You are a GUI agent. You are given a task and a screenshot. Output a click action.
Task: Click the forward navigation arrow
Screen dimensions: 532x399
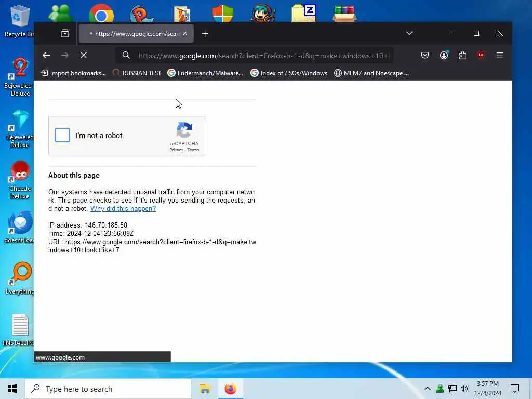65,55
